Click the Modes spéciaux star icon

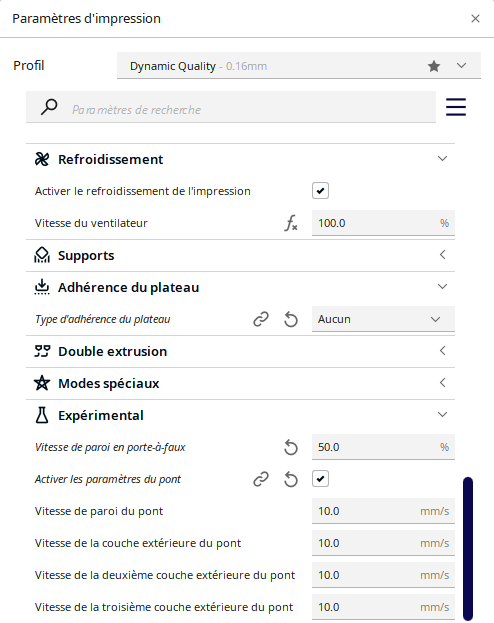point(42,383)
